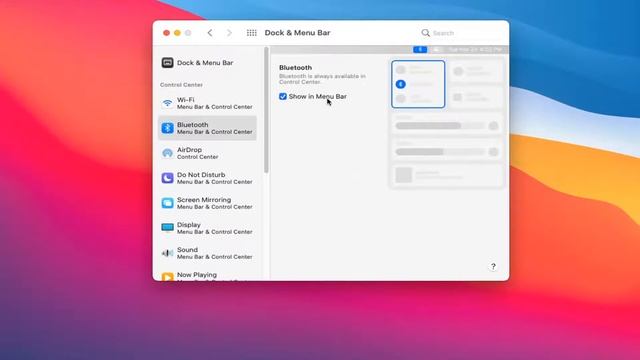Screen dimensions: 640x360
Task: Select the Wi-Fi icon in the sidebar
Action: coord(167,103)
